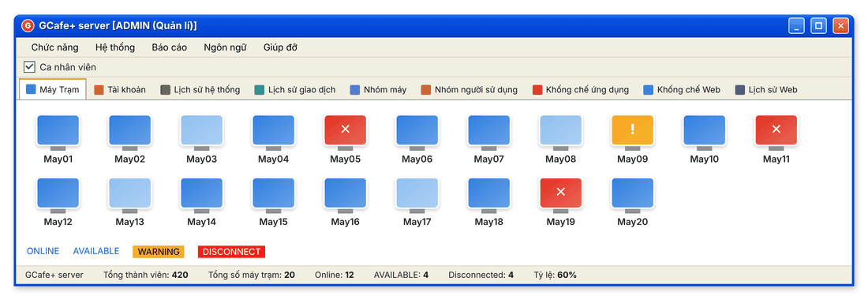Switch to the Nhóm máy tab
868x300 pixels.
(378, 89)
